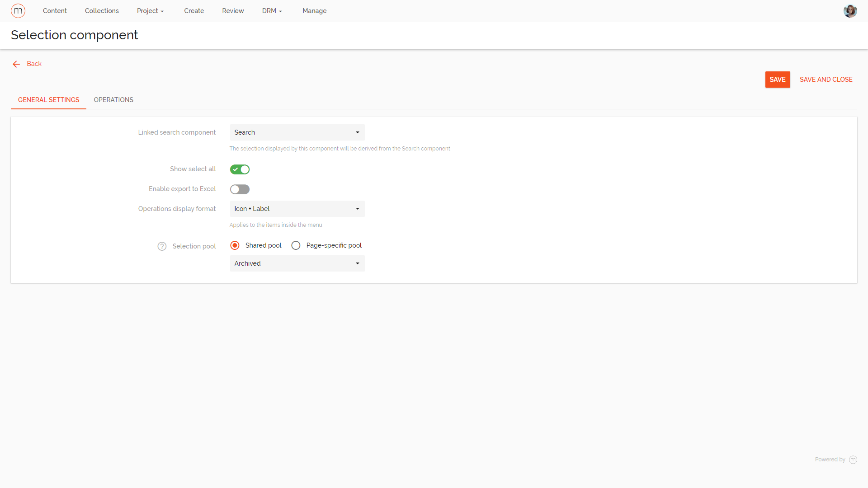The width and height of the screenshot is (868, 488).
Task: Open the Archived pool dropdown
Action: tap(297, 263)
